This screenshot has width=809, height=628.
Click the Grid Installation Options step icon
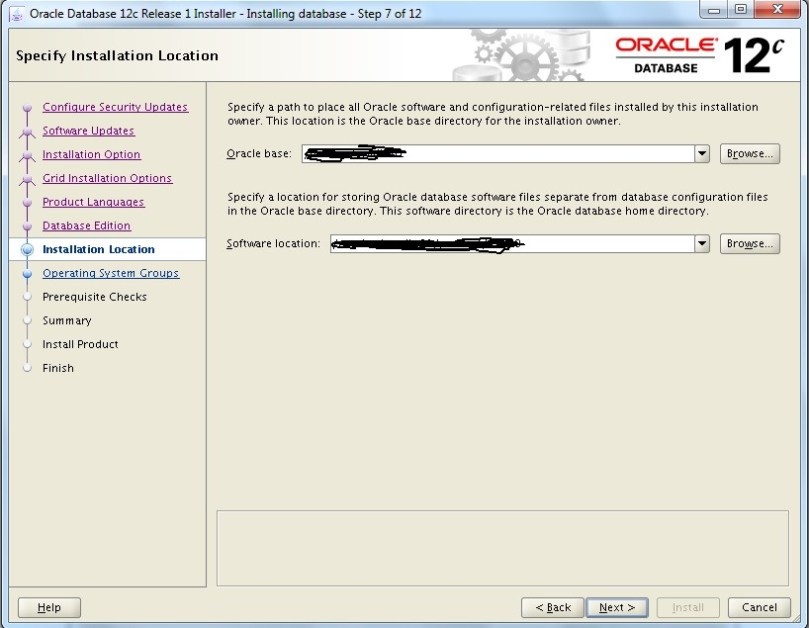click(27, 179)
